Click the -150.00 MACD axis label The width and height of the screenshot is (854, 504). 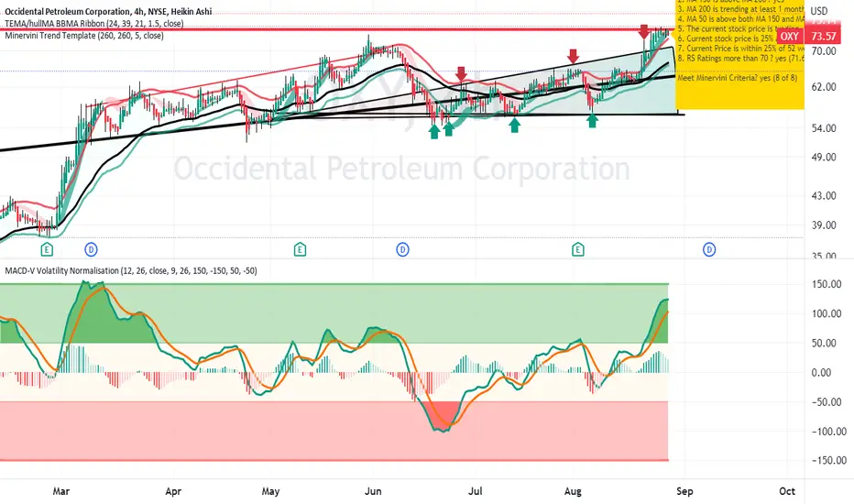[827, 461]
